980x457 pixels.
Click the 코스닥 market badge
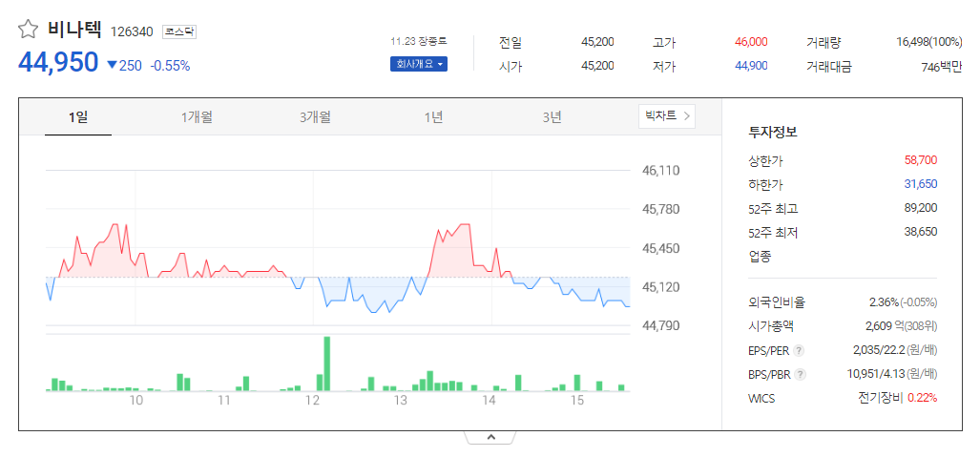tap(179, 31)
